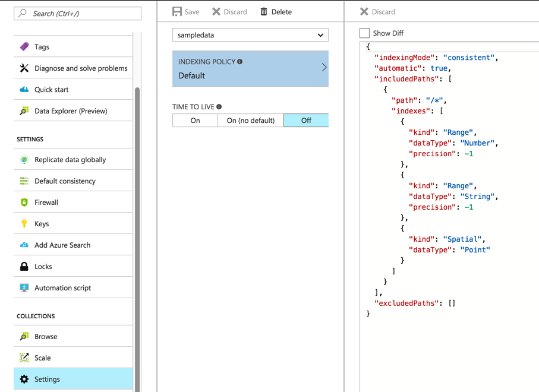Click the Delete collection label
This screenshot has width=539, height=392.
point(282,12)
